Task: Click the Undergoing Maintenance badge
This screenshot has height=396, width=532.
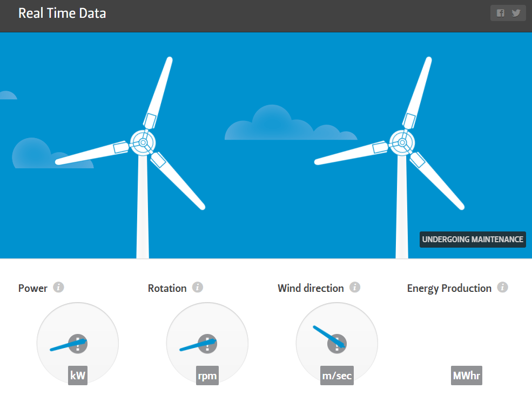Action: coord(473,240)
